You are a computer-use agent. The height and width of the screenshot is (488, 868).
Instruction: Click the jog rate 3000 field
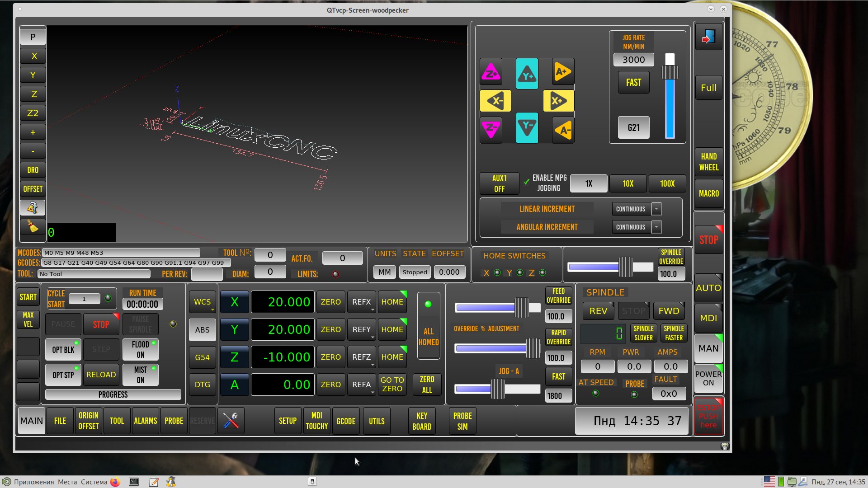633,60
